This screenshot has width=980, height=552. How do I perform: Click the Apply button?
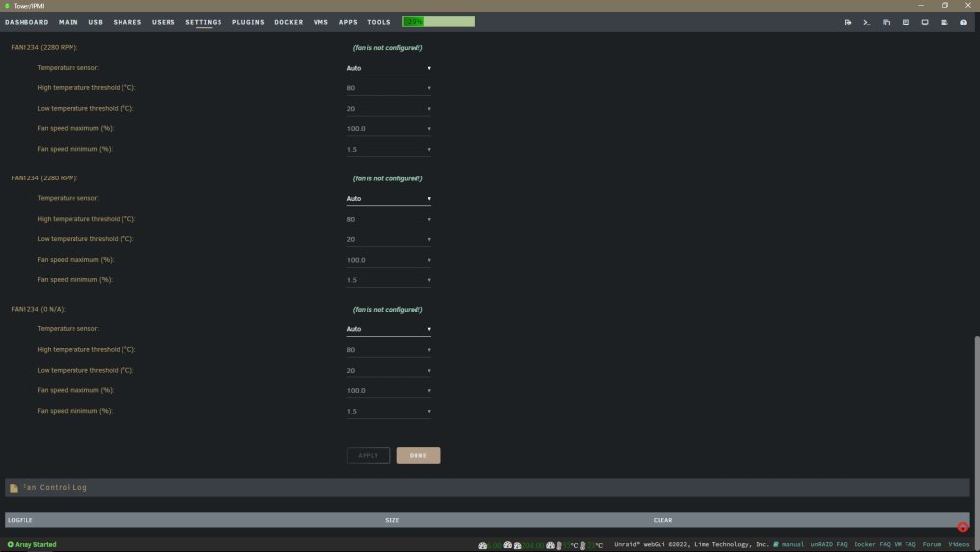368,455
